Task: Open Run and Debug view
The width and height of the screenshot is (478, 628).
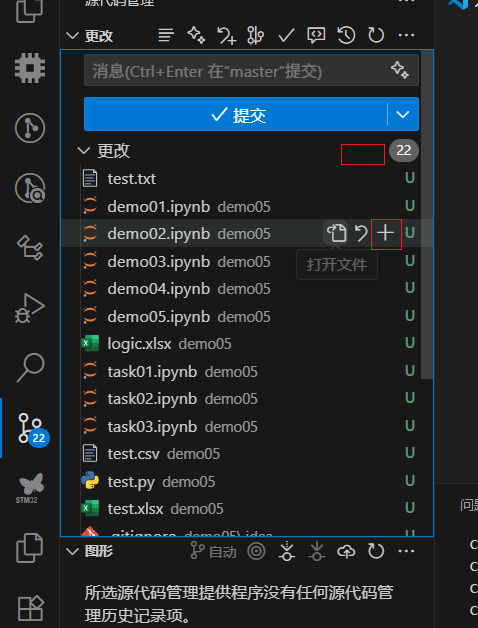Action: [x=30, y=308]
